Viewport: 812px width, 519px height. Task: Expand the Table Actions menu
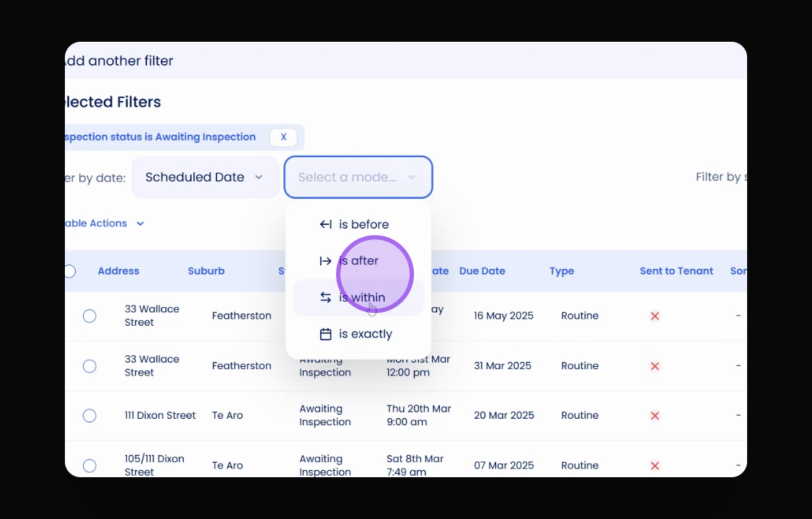(104, 223)
